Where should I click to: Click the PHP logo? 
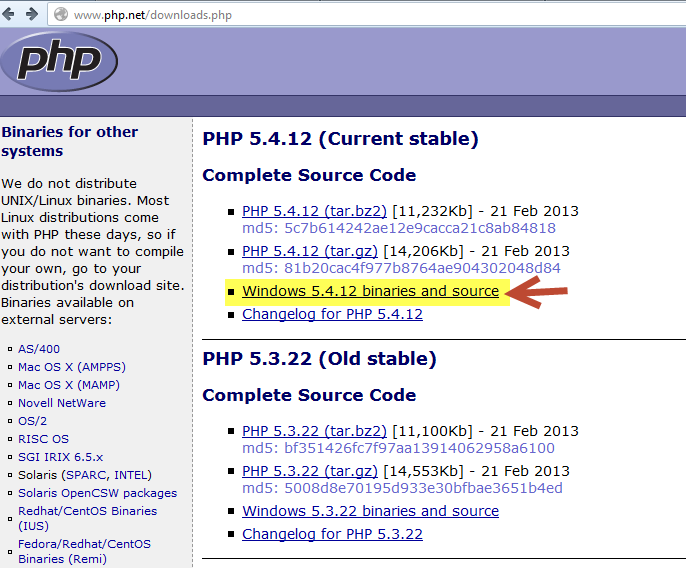pos(59,61)
